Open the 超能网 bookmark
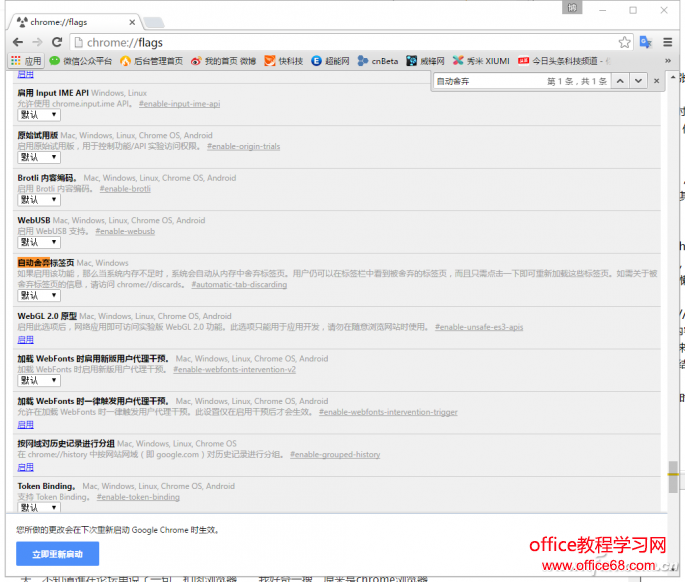685x582 pixels. tap(330, 61)
